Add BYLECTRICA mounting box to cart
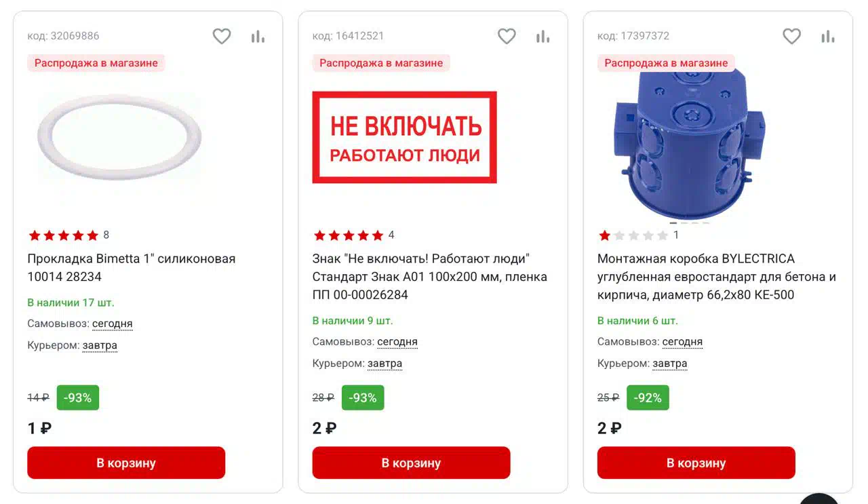The width and height of the screenshot is (868, 504). [696, 463]
